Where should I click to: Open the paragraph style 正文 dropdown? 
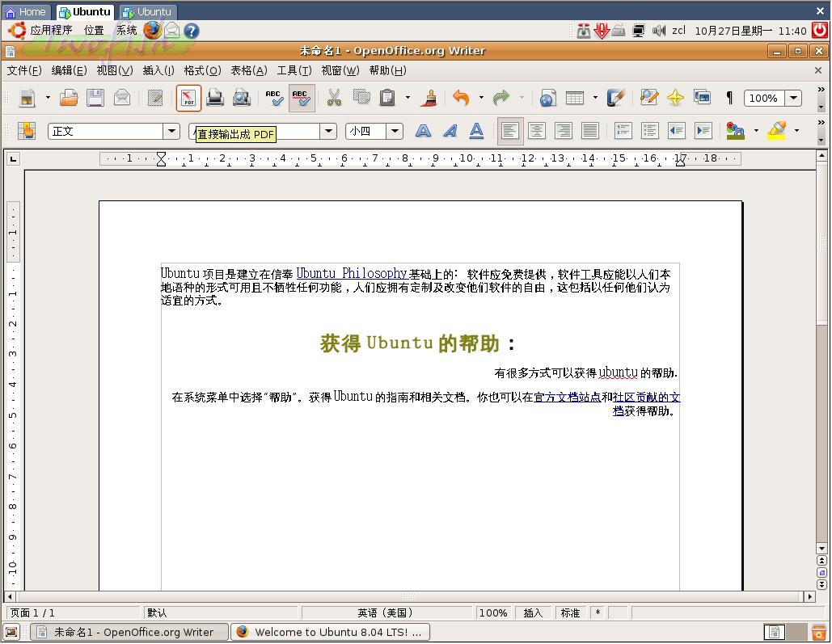(171, 131)
